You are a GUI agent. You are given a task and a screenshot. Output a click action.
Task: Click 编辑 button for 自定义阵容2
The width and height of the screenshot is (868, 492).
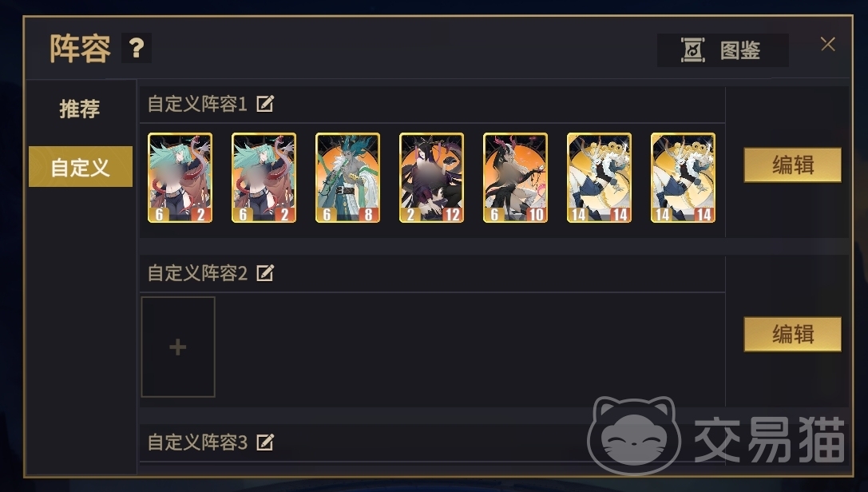tap(792, 335)
